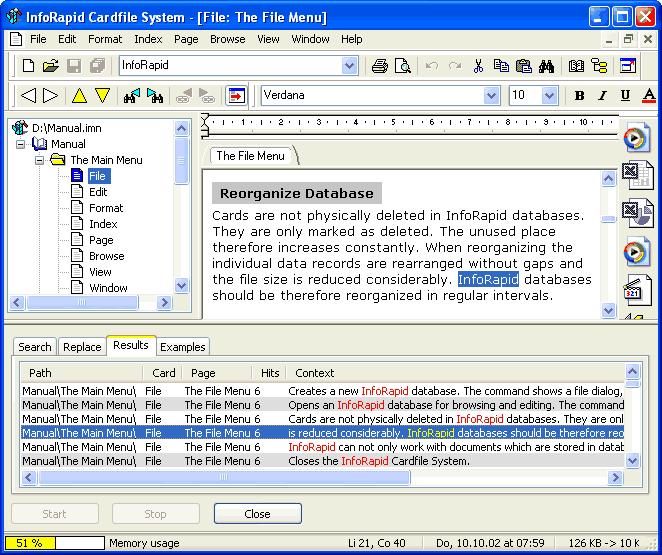Click the Copy icon

(x=501, y=66)
